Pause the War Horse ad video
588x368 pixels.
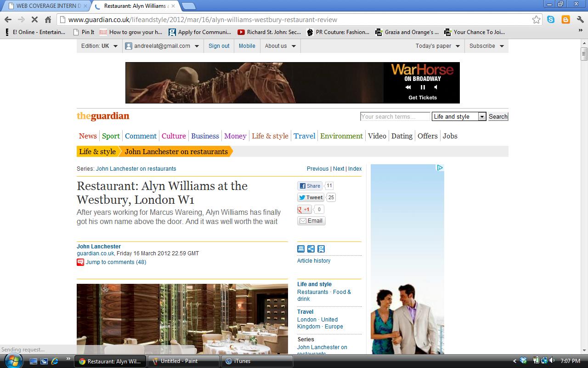click(x=423, y=87)
